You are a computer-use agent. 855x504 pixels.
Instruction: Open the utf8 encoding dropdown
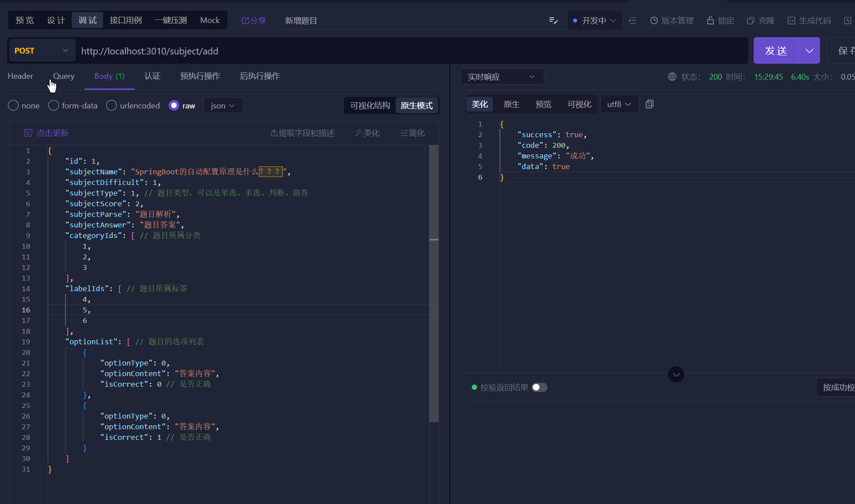[x=619, y=104]
